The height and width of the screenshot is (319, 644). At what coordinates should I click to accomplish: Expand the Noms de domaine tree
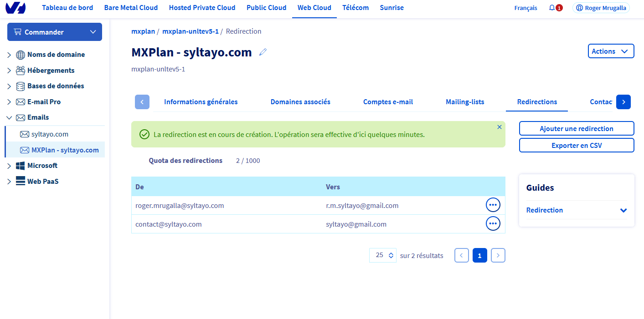point(9,55)
